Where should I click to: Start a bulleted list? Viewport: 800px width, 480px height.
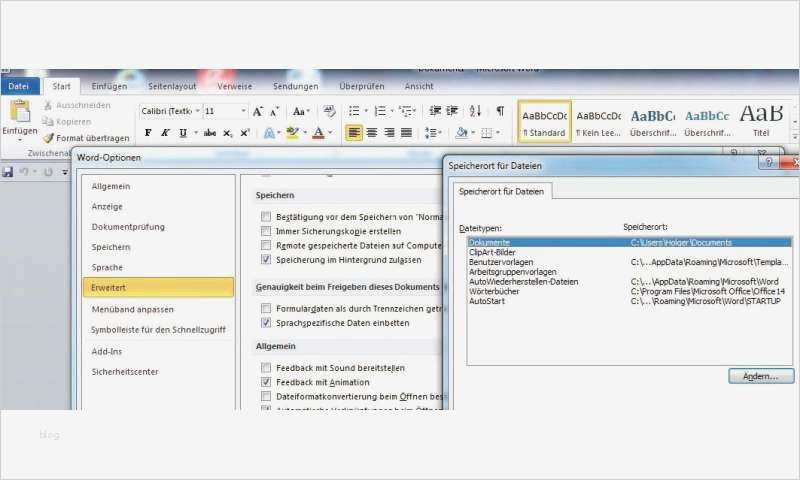354,111
